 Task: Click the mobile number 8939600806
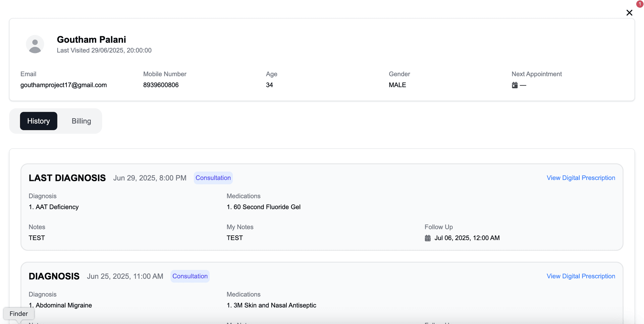coord(161,85)
